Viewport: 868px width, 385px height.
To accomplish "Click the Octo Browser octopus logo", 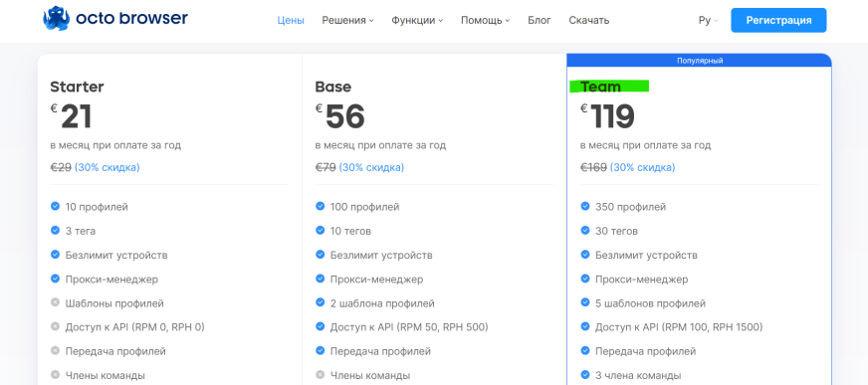I will (57, 19).
